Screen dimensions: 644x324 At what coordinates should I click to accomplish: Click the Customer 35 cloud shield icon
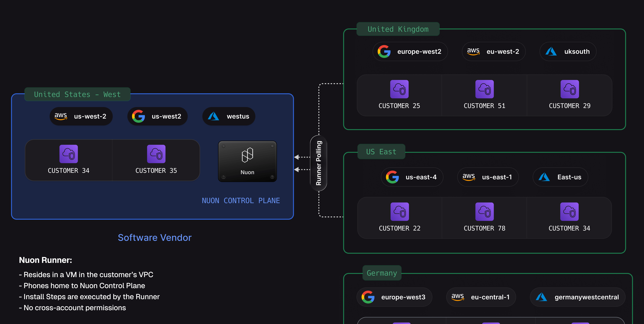[156, 154]
